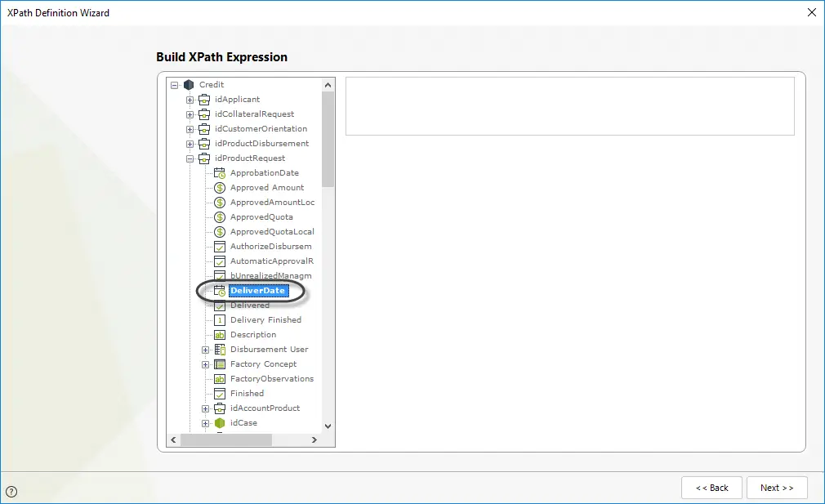Screen dimensions: 825x504
Task: Expand the Factory Concept node
Action: (x=206, y=364)
